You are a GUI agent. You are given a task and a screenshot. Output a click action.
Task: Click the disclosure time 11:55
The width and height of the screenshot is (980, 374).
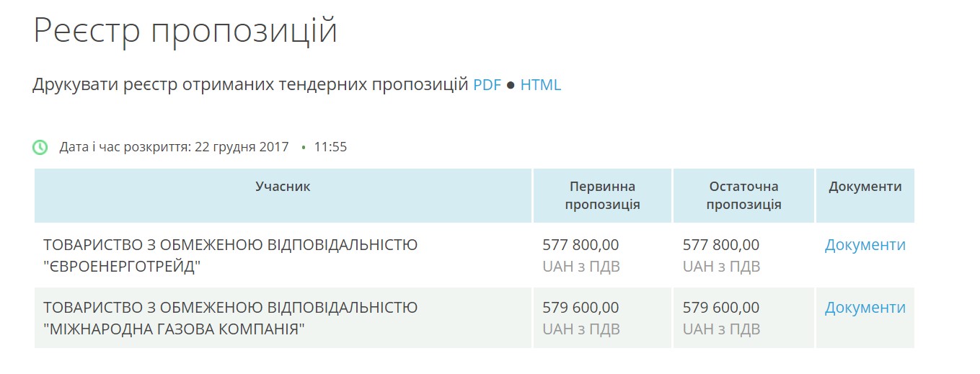[330, 147]
